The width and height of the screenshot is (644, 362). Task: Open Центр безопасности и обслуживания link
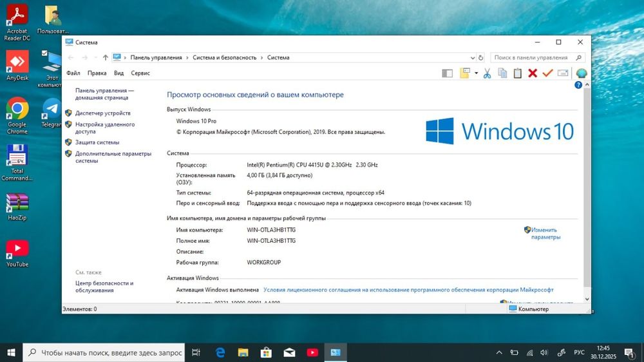click(x=104, y=287)
